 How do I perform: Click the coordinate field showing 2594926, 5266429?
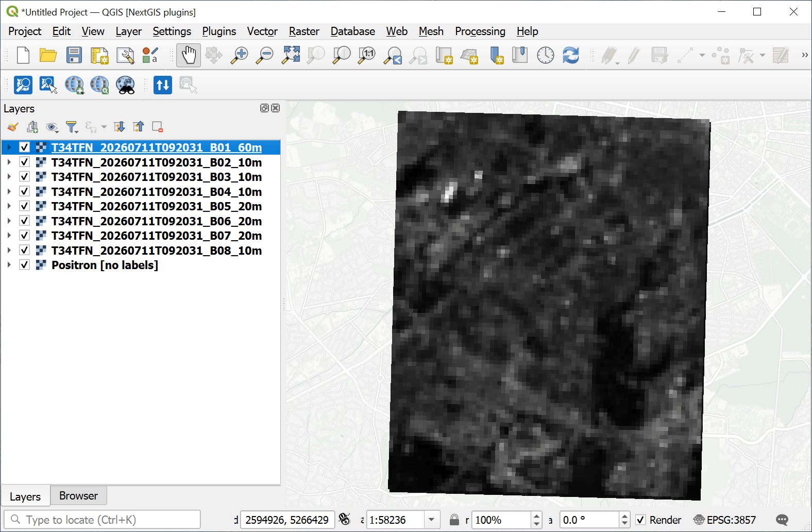pos(287,520)
